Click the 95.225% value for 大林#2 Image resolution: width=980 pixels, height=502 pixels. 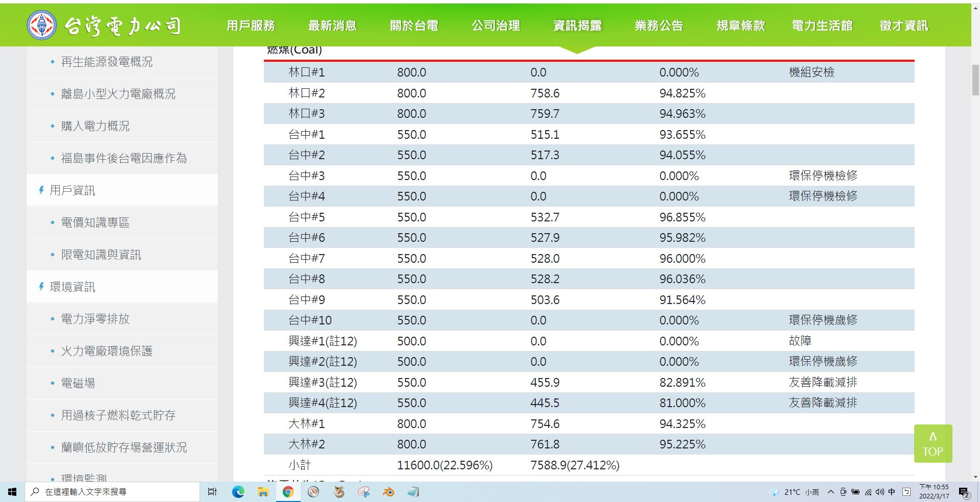coord(682,444)
